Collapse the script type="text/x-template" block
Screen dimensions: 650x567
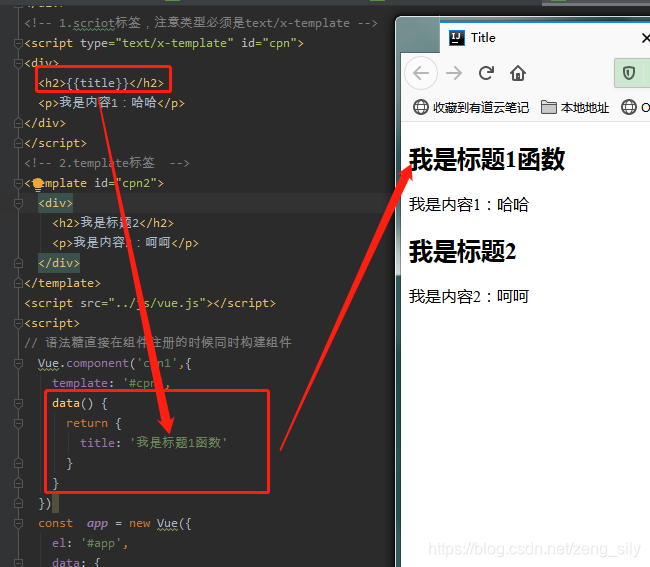(18, 43)
